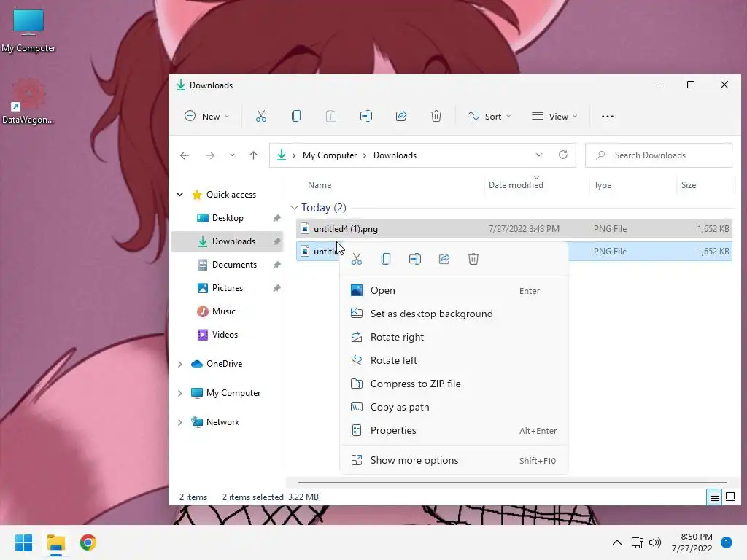
Task: Open the notification badge in the tray
Action: coord(726,542)
